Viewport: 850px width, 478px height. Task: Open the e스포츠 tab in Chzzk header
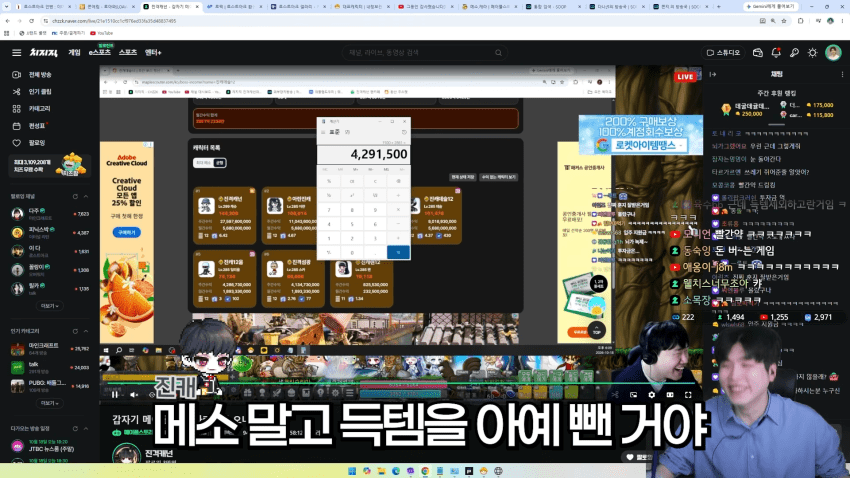(100, 53)
